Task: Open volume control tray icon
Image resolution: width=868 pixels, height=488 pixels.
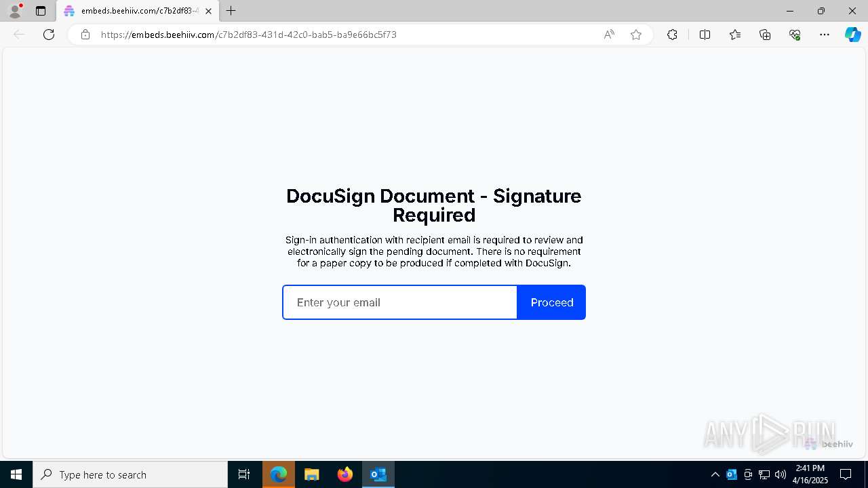Action: (x=781, y=474)
